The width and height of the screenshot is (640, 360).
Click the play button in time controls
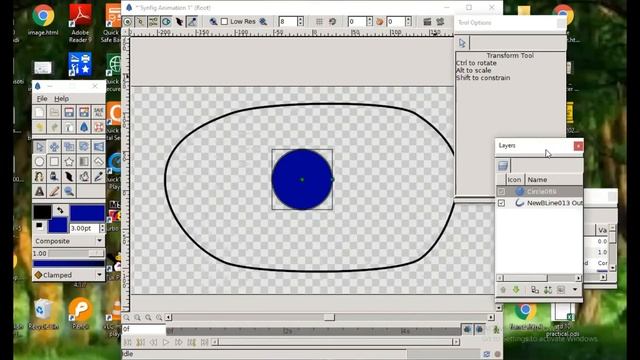[x=166, y=342]
